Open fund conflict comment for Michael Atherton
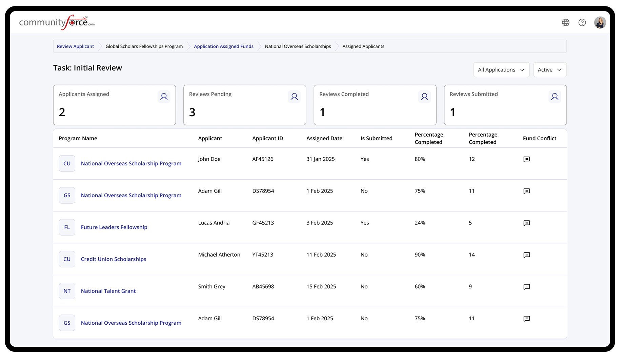The height and width of the screenshot is (364, 624). coord(526,255)
